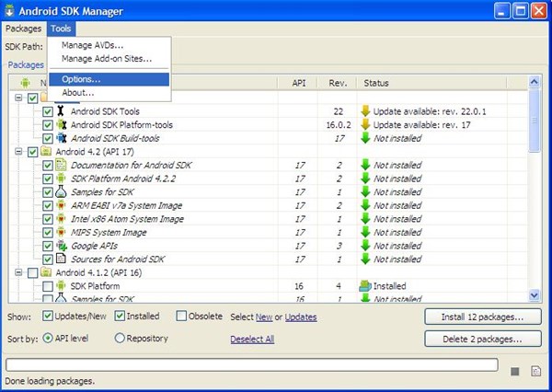This screenshot has height=392, width=552.
Task: Collapse the Android 4.2 (API 17) group
Action: click(x=18, y=152)
